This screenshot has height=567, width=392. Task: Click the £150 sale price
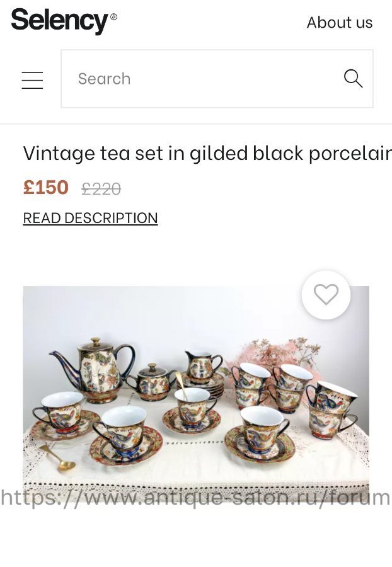(x=46, y=187)
